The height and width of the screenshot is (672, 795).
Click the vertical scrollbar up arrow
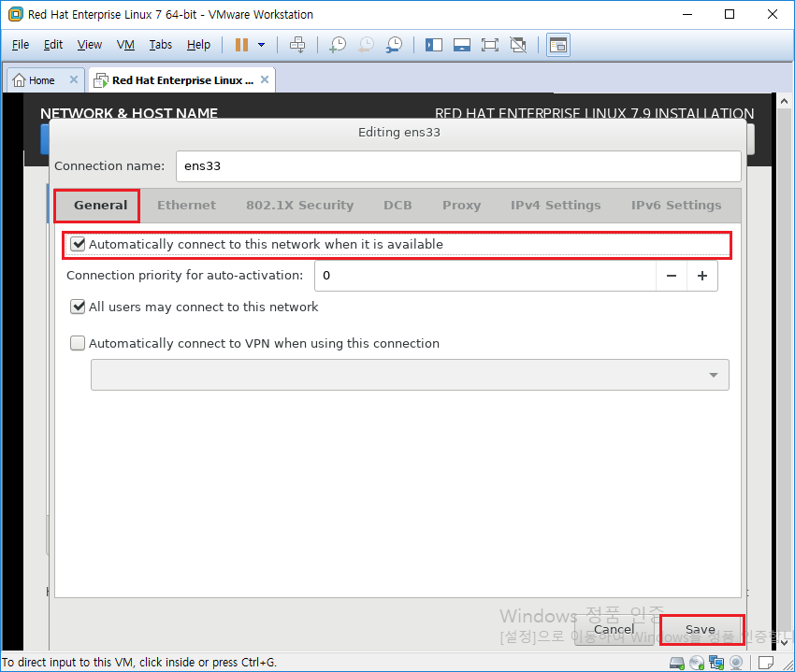785,101
